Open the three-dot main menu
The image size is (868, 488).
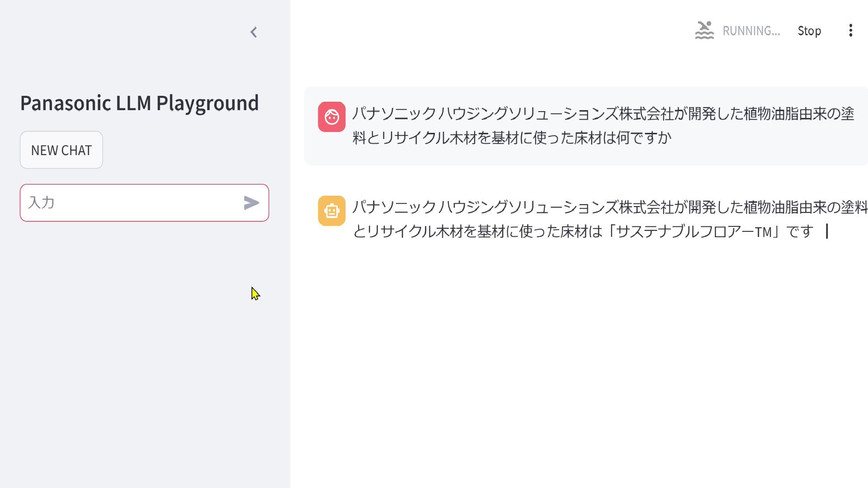coord(850,30)
